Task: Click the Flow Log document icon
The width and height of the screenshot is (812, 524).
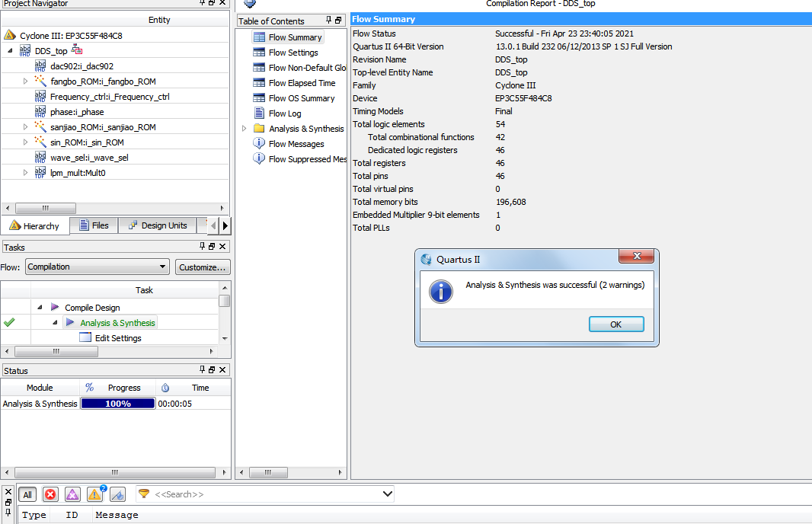Action: tap(260, 113)
